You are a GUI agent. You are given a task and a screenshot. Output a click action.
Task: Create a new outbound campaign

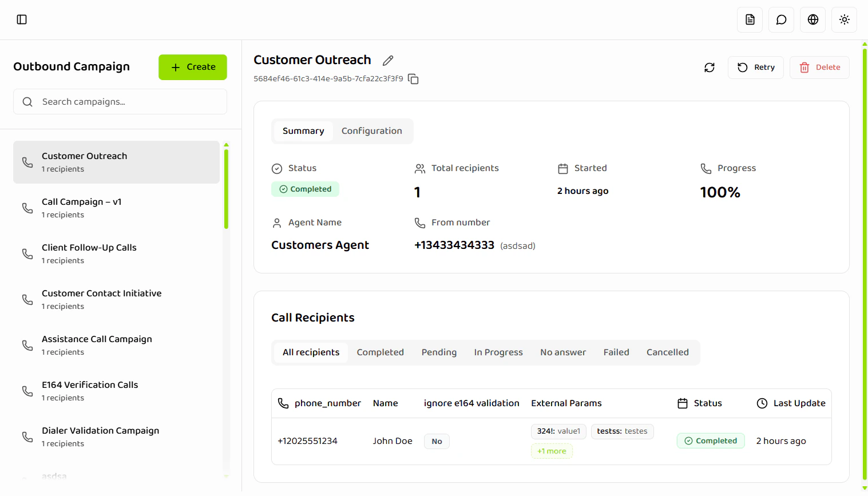point(192,67)
